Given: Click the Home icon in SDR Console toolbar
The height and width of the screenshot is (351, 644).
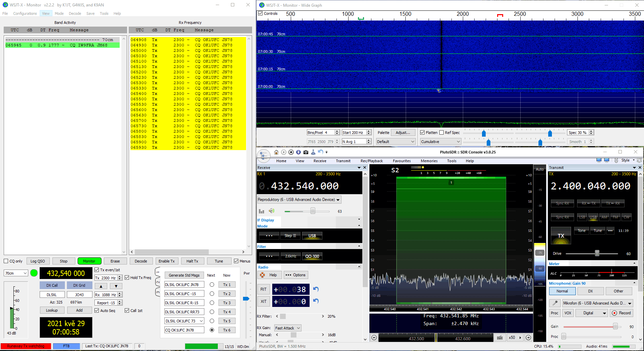Looking at the screenshot, I should pos(276,152).
